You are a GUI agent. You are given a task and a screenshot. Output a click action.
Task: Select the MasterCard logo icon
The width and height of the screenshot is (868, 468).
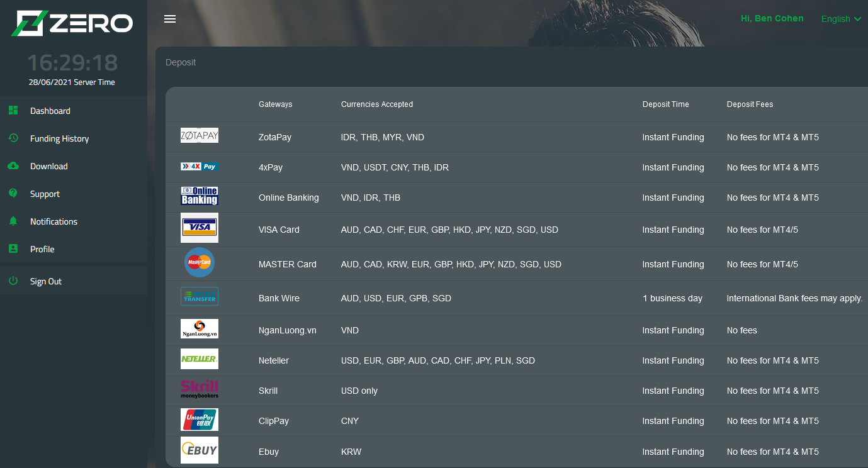[x=200, y=262]
